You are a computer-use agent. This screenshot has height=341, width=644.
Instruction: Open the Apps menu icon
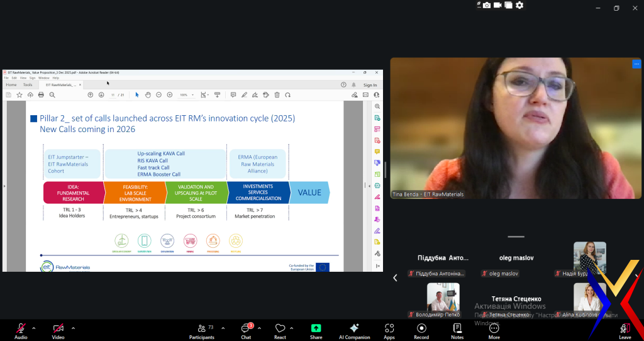point(389,329)
